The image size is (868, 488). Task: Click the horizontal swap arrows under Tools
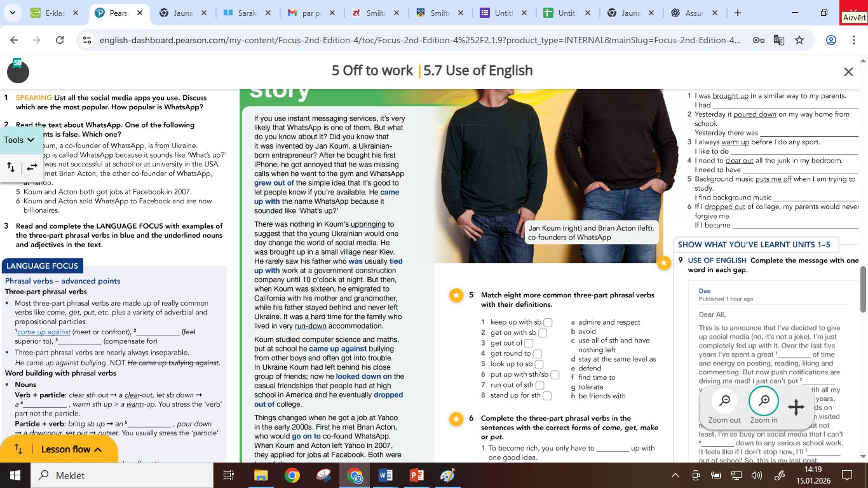[32, 167]
